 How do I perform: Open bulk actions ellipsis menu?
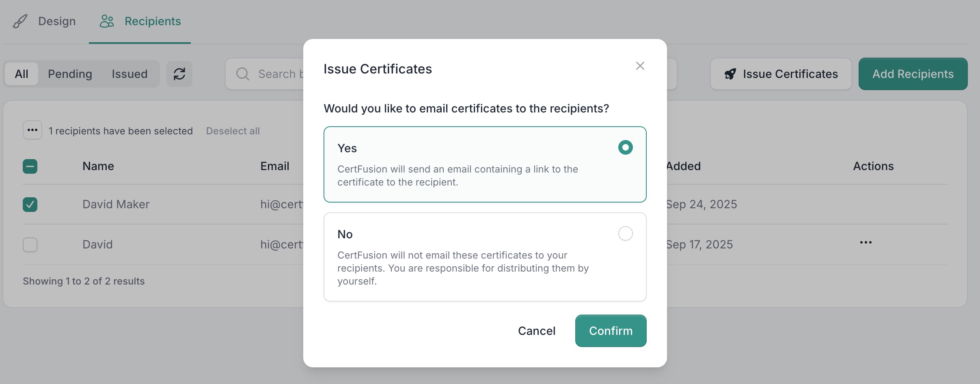pyautogui.click(x=32, y=130)
